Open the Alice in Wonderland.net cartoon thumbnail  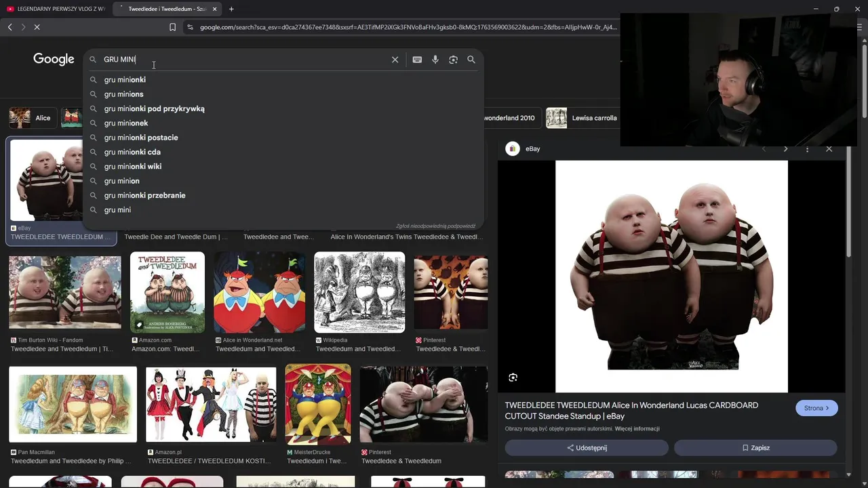pyautogui.click(x=259, y=292)
